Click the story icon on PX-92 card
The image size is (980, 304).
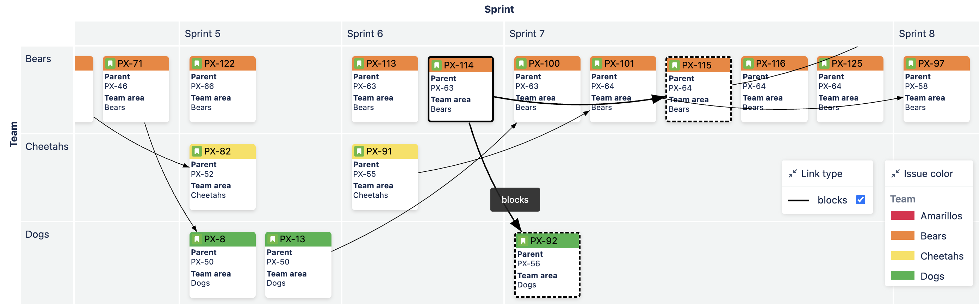(523, 241)
